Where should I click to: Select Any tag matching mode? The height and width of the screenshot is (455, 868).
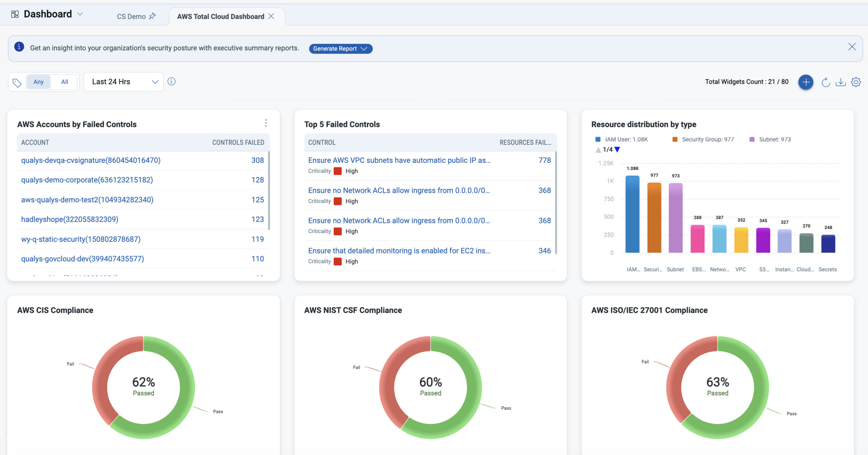[x=39, y=82]
